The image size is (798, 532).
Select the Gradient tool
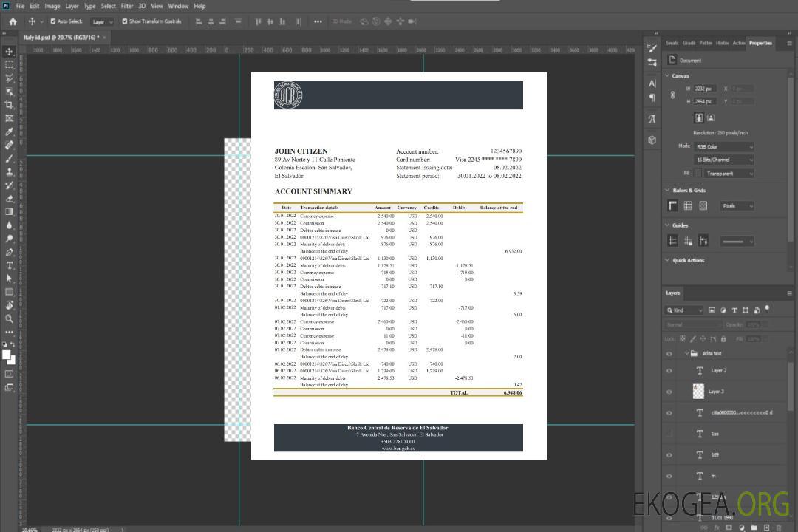point(10,212)
